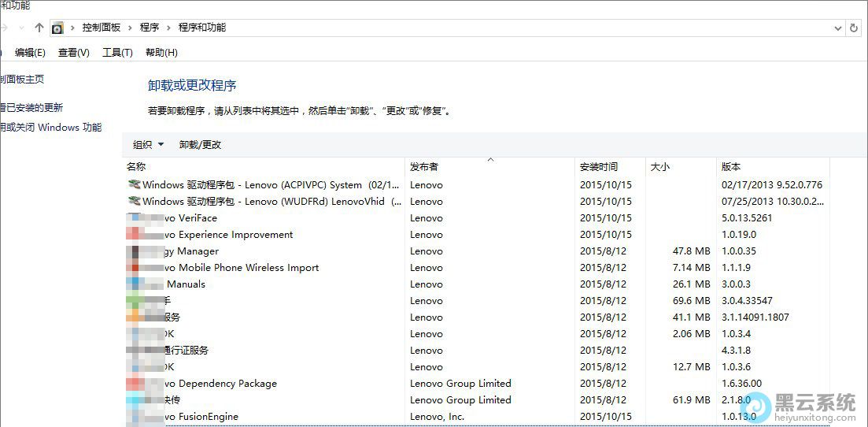Click the up-arrow navigation icon
This screenshot has width=868, height=427.
[39, 28]
